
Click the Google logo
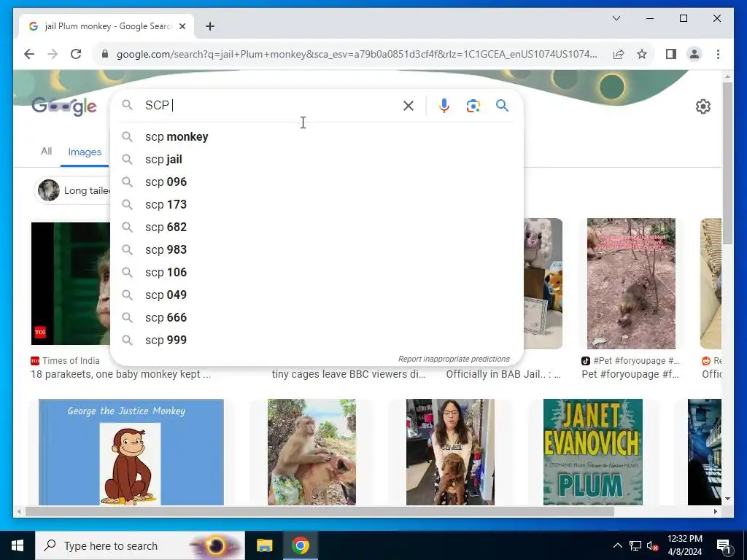(x=64, y=106)
